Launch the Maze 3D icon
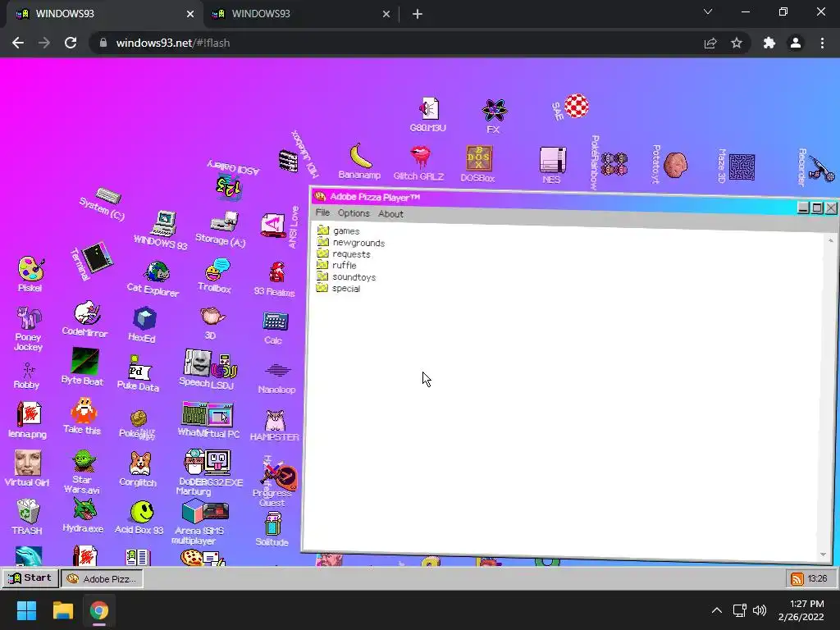The height and width of the screenshot is (630, 840). pyautogui.click(x=742, y=167)
